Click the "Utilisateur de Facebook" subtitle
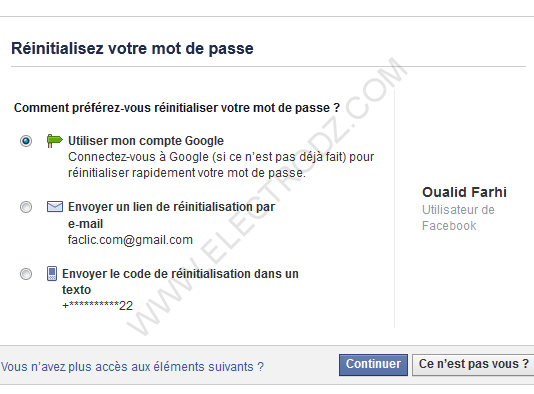534x394 pixels. pyautogui.click(x=458, y=218)
